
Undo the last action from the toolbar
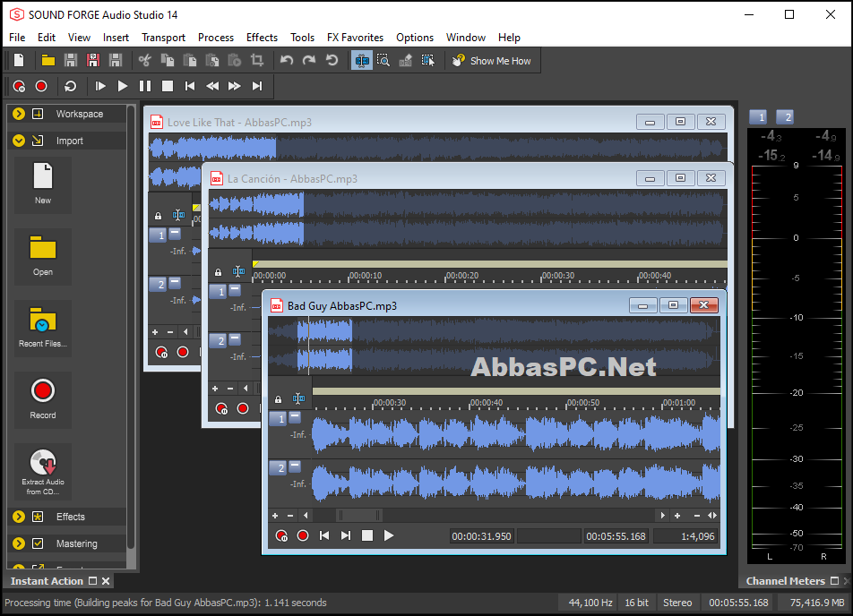tap(287, 60)
